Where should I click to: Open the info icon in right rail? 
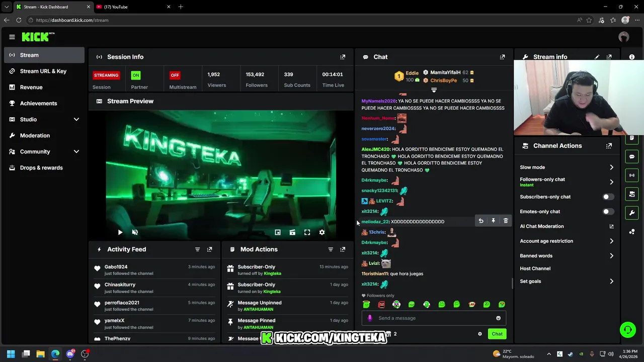(x=632, y=57)
